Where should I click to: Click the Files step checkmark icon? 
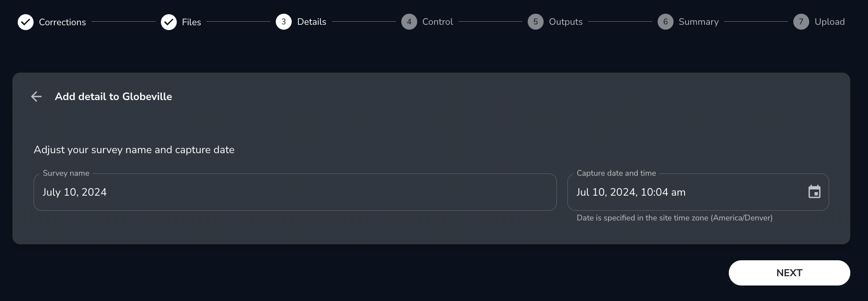coord(169,22)
